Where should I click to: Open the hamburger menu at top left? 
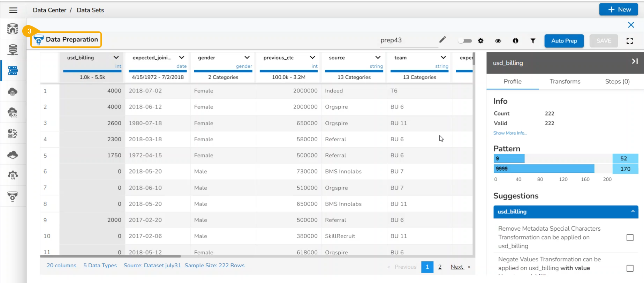(x=13, y=10)
